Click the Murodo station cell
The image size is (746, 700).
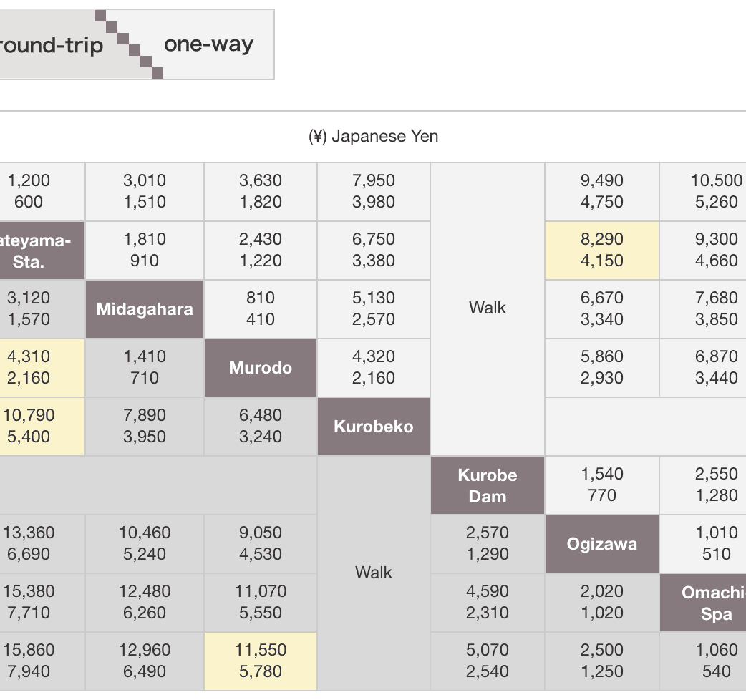(261, 368)
